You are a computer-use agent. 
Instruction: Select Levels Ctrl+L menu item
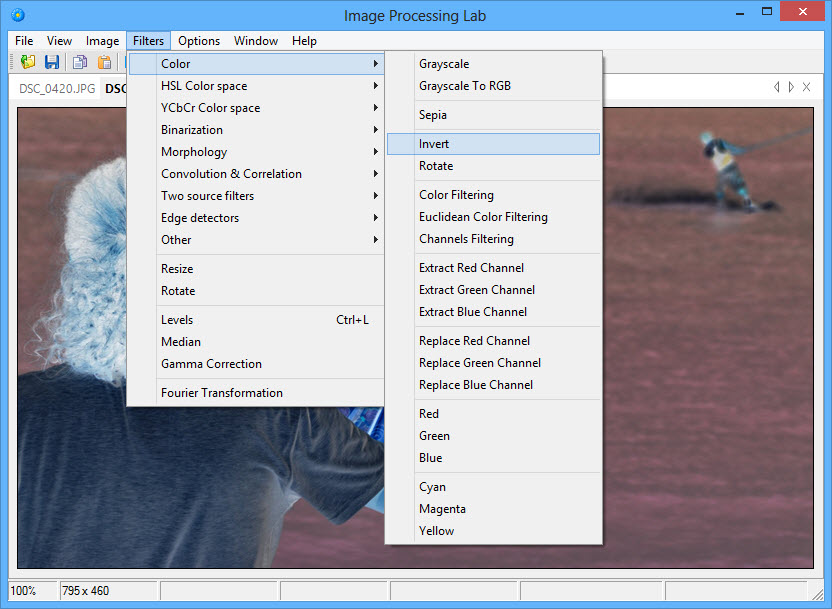(x=256, y=320)
